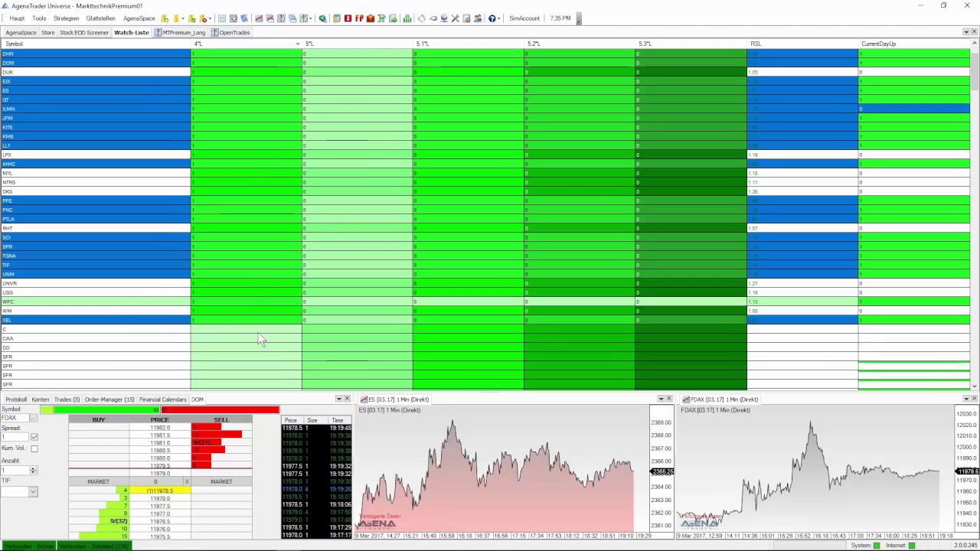Click the notepad icon before red 2
The image size is (980, 551).
pos(336,18)
